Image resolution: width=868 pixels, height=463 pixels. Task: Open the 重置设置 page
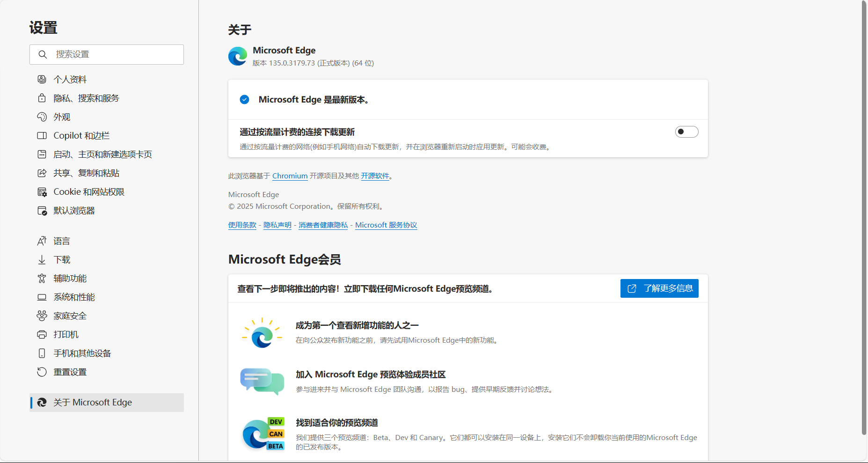pyautogui.click(x=107, y=372)
